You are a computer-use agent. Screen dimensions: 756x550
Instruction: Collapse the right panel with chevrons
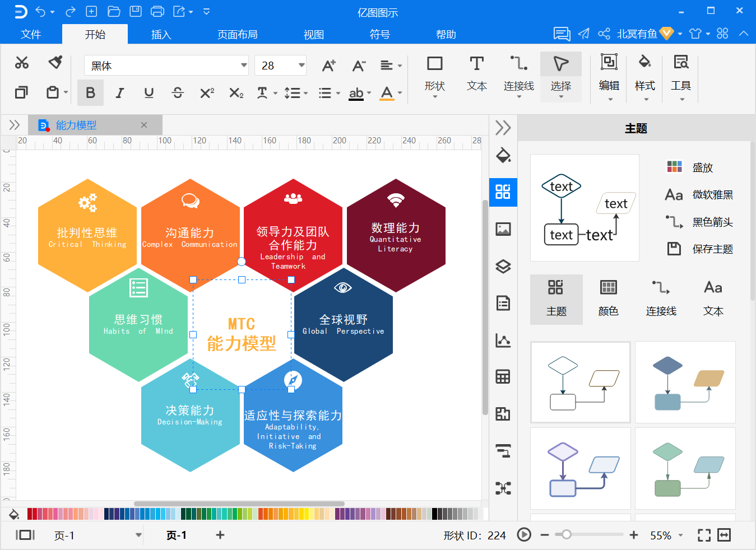click(503, 128)
